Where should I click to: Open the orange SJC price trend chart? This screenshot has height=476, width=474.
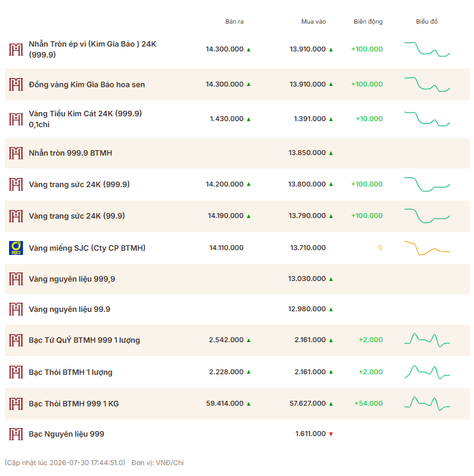click(427, 248)
